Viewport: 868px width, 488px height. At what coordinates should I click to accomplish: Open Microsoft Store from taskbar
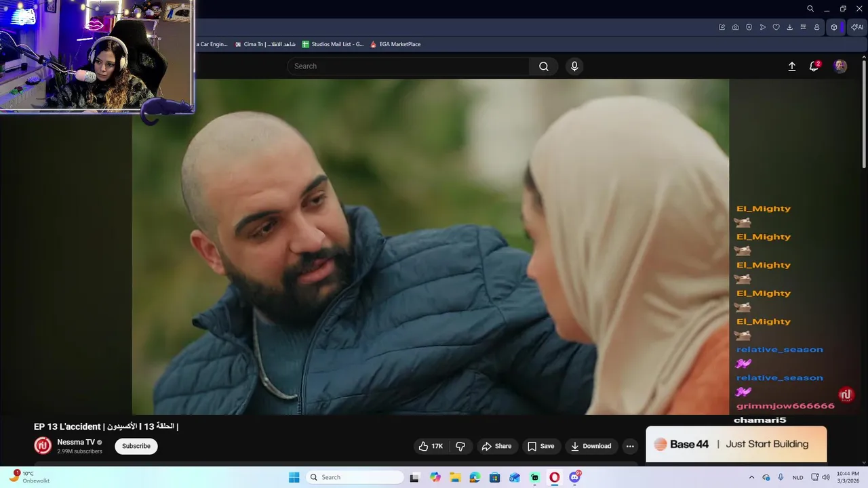pos(495,477)
